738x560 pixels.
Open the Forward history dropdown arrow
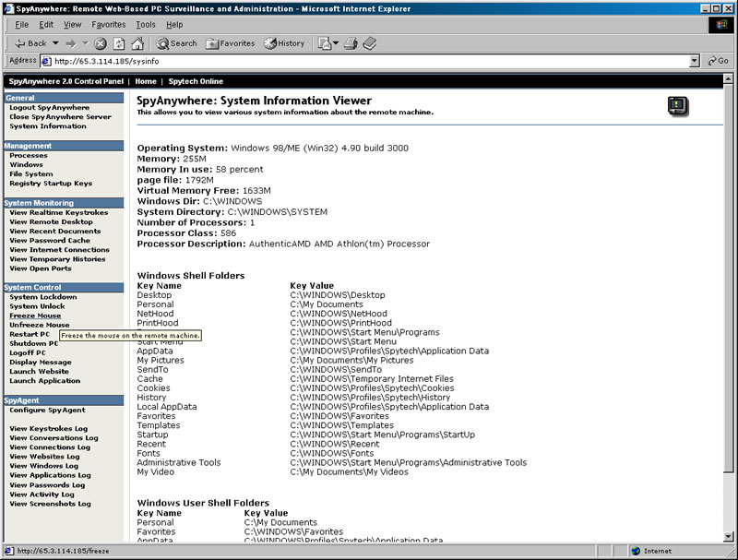(85, 43)
